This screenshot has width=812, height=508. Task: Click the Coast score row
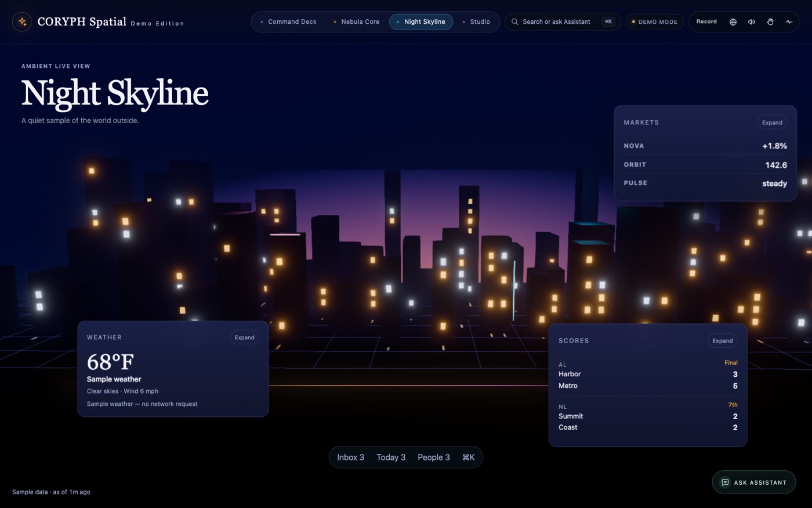coord(648,427)
